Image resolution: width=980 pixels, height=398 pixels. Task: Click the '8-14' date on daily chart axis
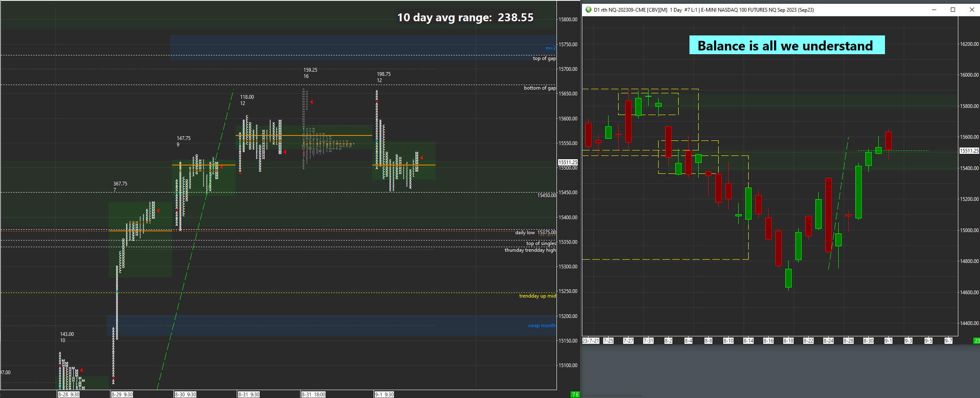748,341
